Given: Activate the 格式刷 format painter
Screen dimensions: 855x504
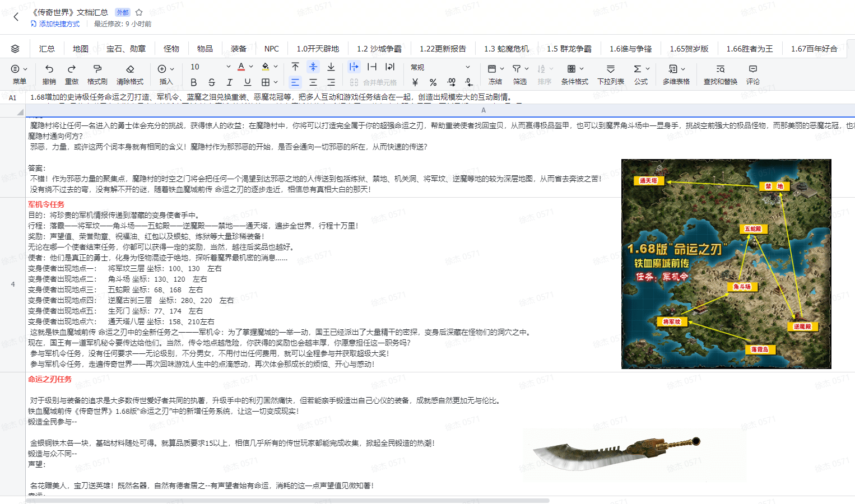Looking at the screenshot, I should pos(97,68).
